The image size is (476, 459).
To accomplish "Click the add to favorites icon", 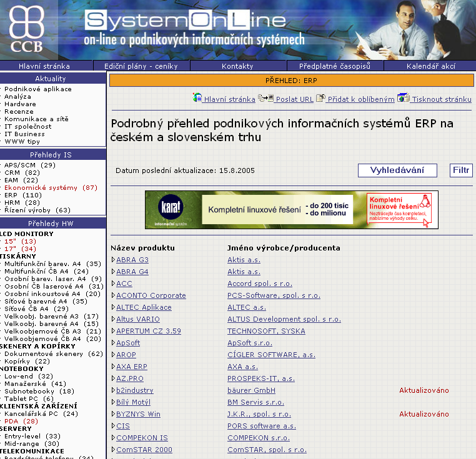I will pyautogui.click(x=320, y=98).
